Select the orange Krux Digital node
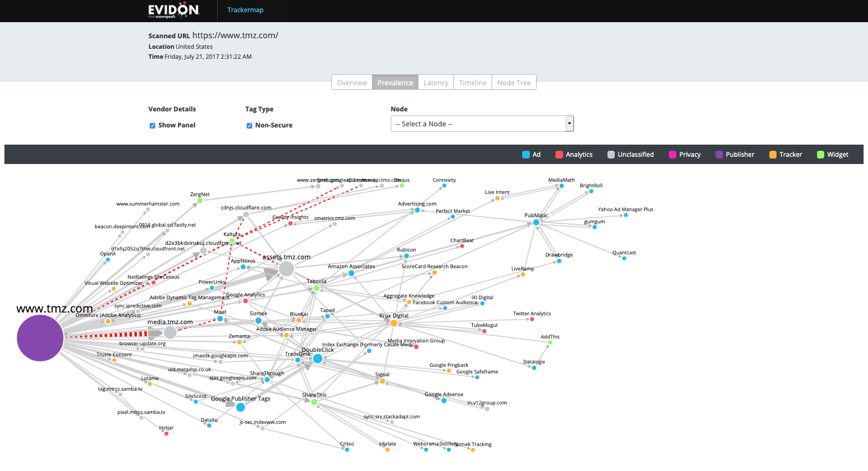This screenshot has width=868, height=471. click(394, 323)
